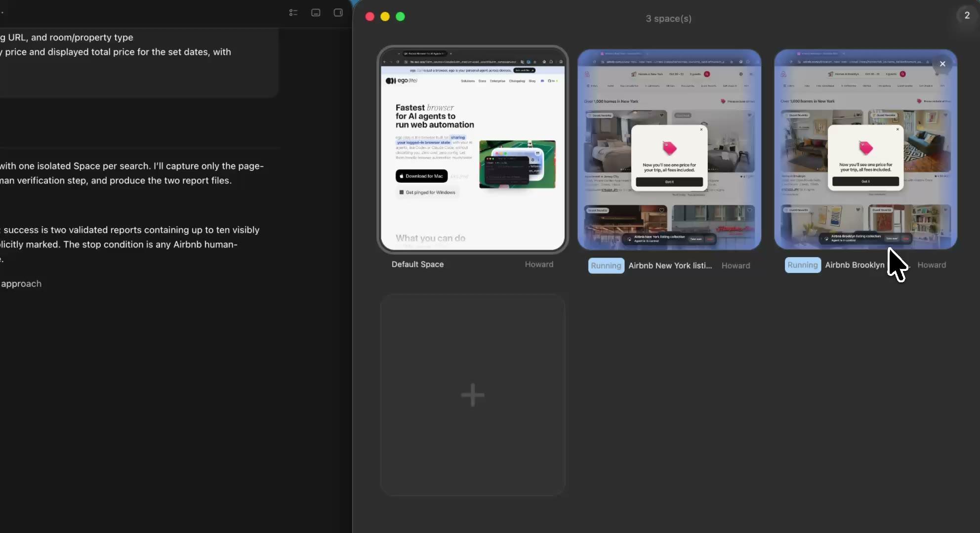
Task: Add a new space with the plus card
Action: pos(473,395)
